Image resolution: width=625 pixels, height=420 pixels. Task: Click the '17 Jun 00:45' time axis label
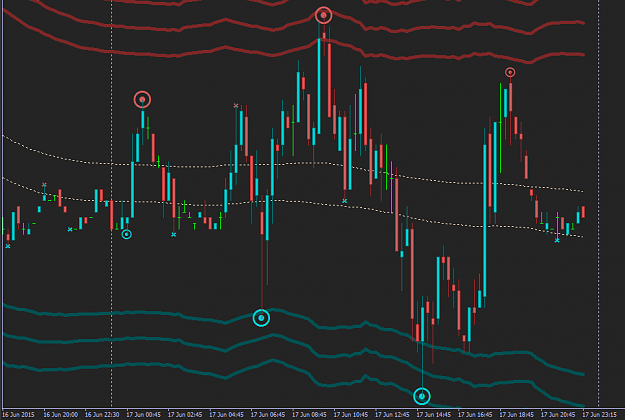(143, 415)
